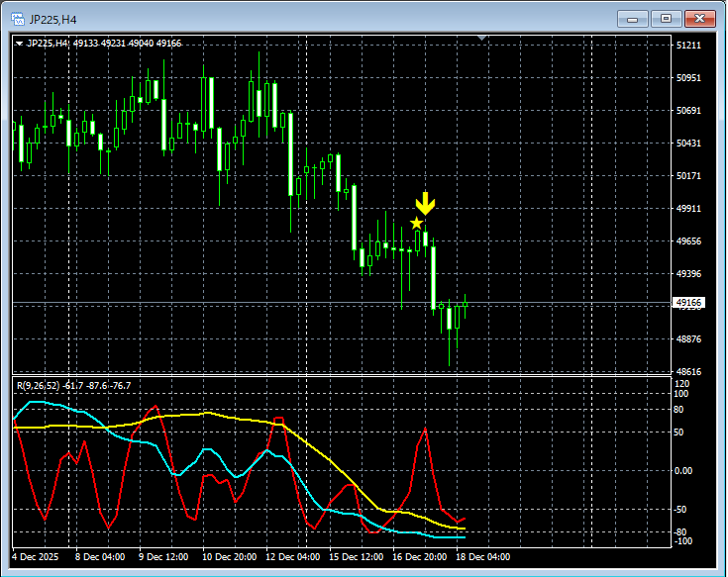728x577 pixels.
Task: Click the gray chart shift triangle marker
Action: [481, 39]
